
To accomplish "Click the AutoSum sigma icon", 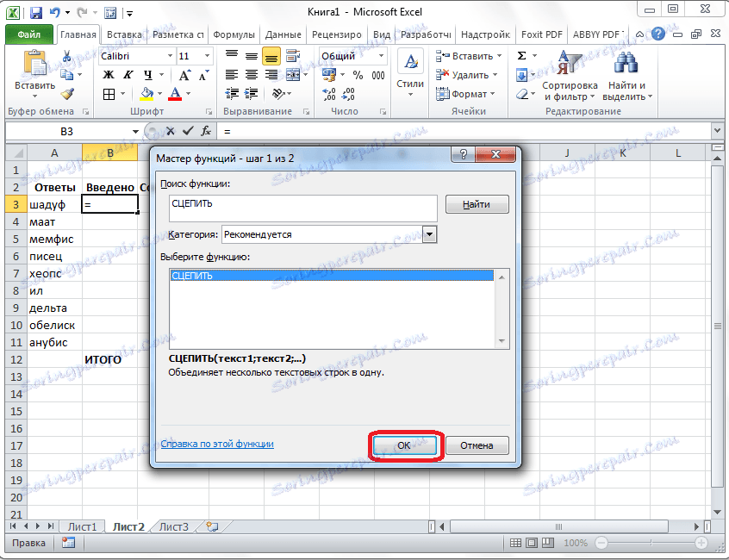I will 522,56.
